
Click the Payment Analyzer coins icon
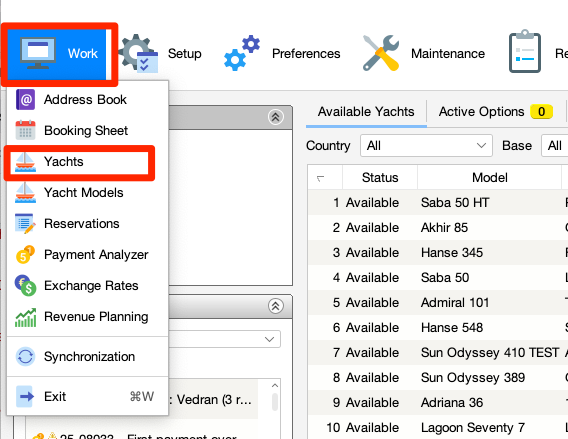point(25,255)
